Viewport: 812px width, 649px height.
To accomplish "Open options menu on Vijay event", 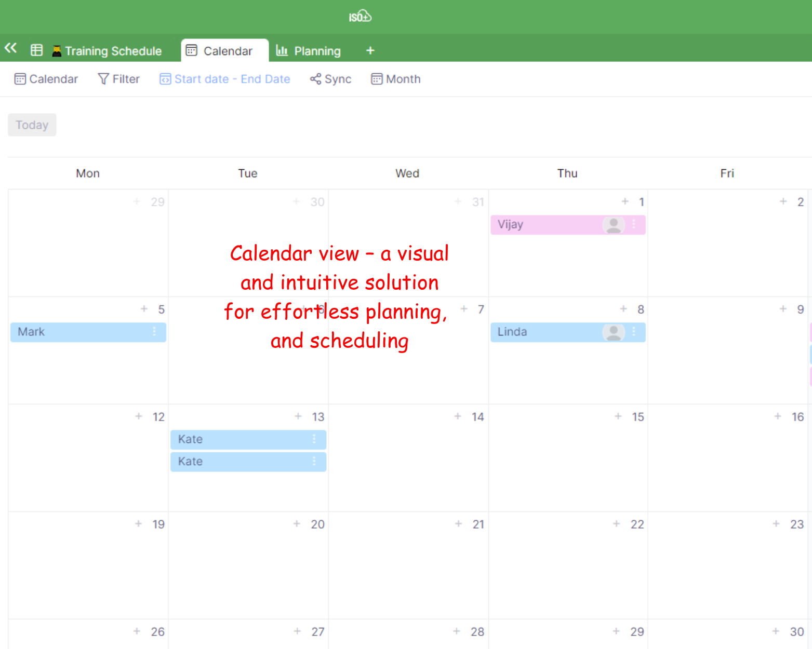I will tap(634, 224).
